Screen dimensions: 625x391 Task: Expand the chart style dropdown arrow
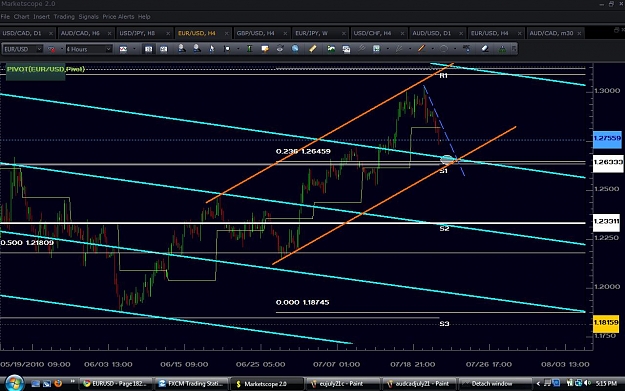134,49
